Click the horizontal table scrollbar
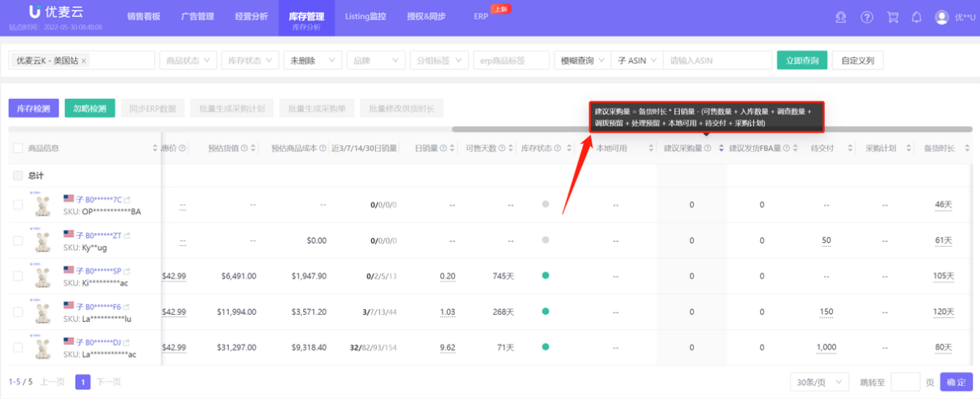This screenshot has height=399, width=980. pyautogui.click(x=712, y=129)
